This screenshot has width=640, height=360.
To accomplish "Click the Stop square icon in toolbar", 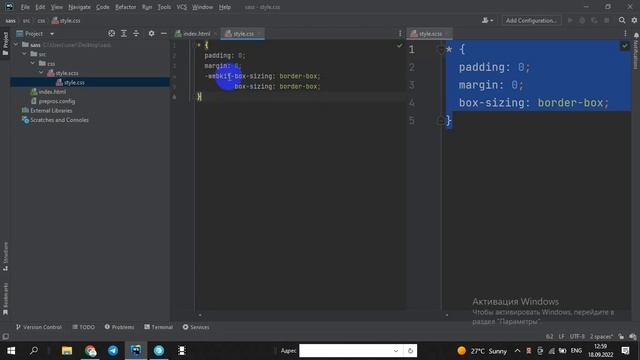I will click(x=607, y=20).
